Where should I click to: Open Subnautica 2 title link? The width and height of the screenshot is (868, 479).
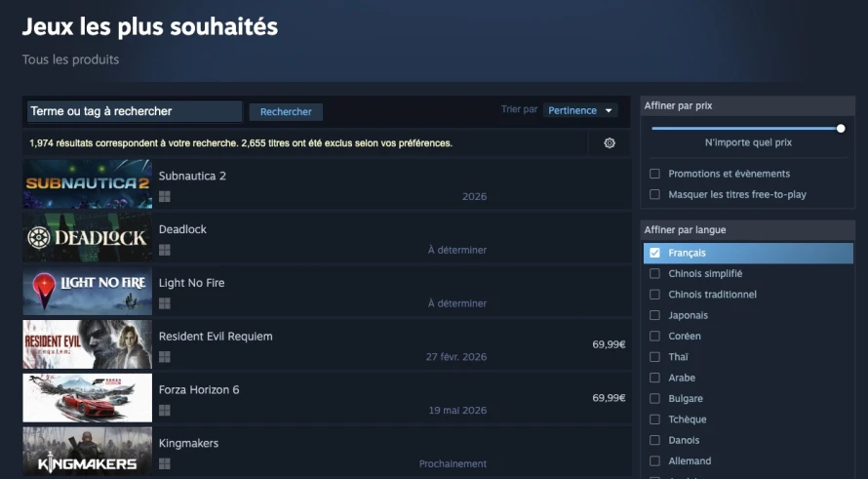[x=192, y=177]
